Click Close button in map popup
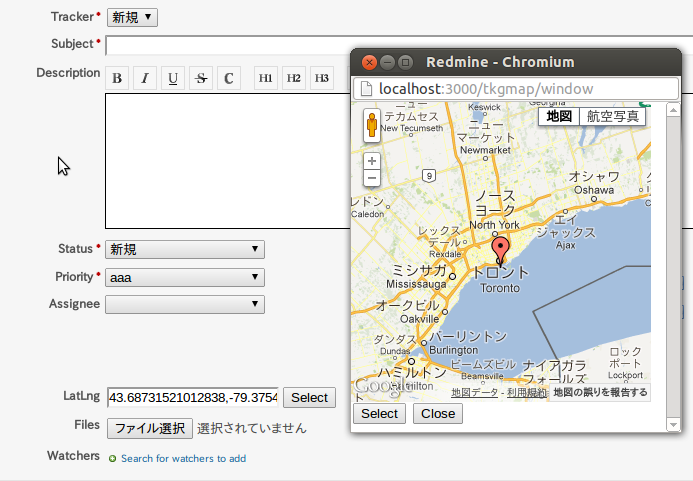Image resolution: width=693 pixels, height=481 pixels. pyautogui.click(x=438, y=413)
